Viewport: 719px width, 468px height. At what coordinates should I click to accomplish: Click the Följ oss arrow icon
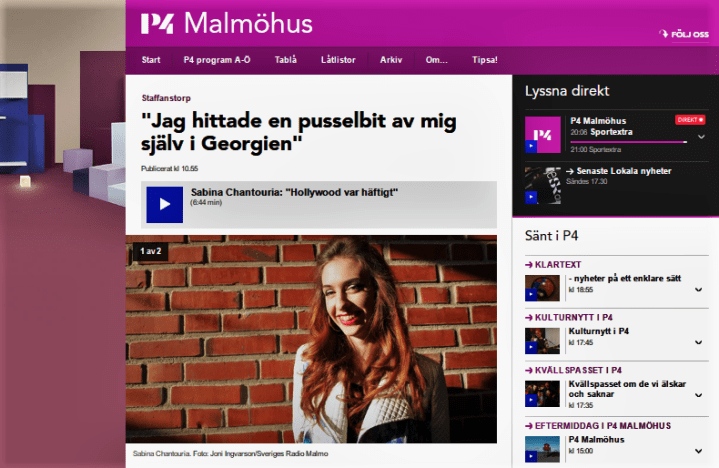coord(664,33)
